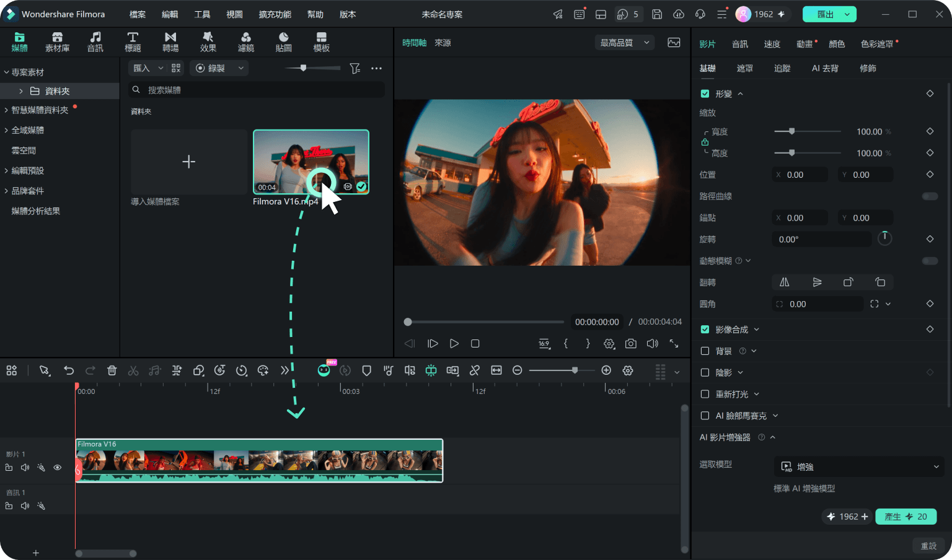The width and height of the screenshot is (952, 560).
Task: Click the snapshot camera icon under preview
Action: pos(630,343)
